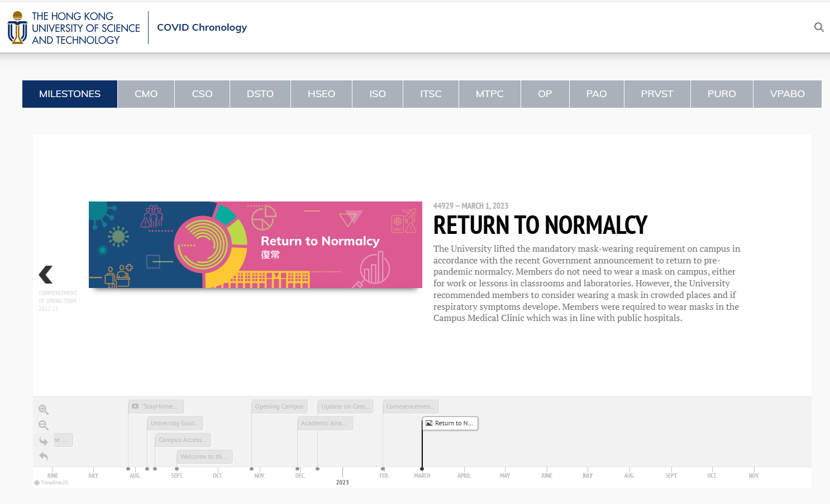Zoom out on the timeline
Viewport: 830px width, 504px height.
(44, 425)
